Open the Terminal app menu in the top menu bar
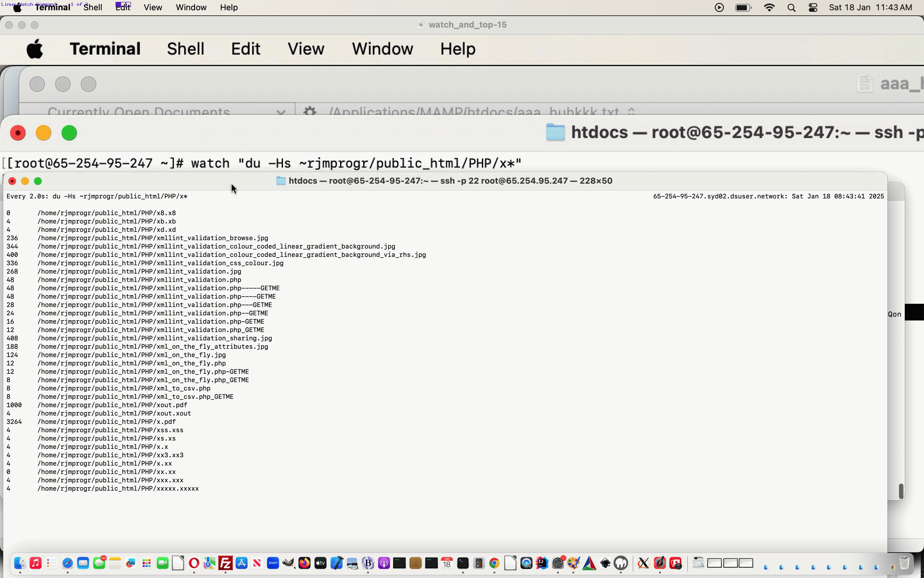 tap(52, 7)
